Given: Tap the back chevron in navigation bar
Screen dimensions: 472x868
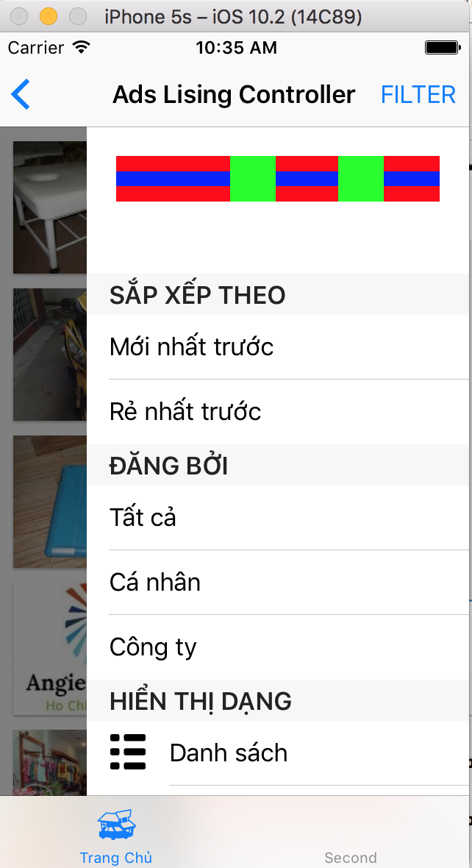Looking at the screenshot, I should click(21, 94).
